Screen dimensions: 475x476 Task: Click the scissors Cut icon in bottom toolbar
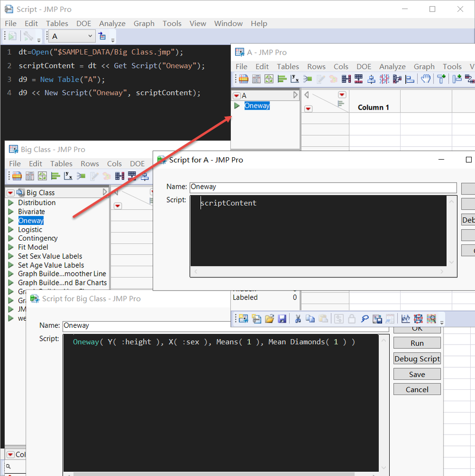coord(298,319)
